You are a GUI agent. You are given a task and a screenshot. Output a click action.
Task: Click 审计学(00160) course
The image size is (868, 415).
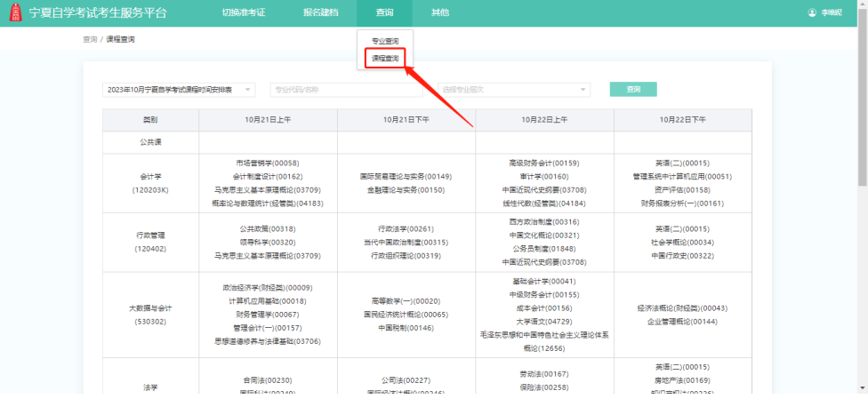(544, 177)
